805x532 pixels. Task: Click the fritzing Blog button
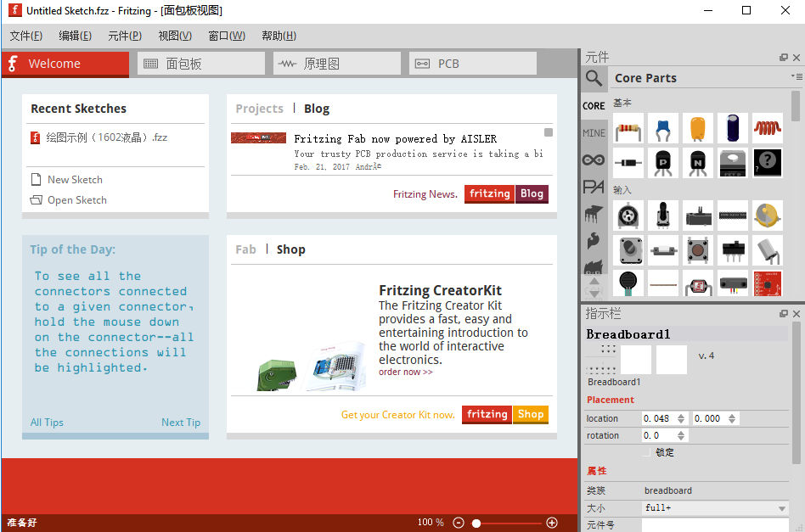pyautogui.click(x=506, y=194)
